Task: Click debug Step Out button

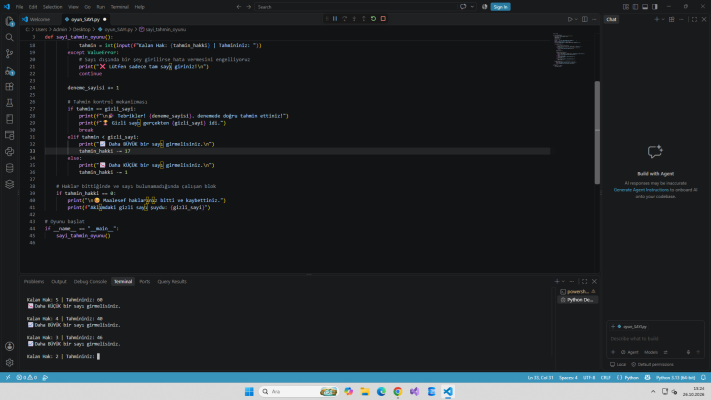Action: tap(364, 19)
